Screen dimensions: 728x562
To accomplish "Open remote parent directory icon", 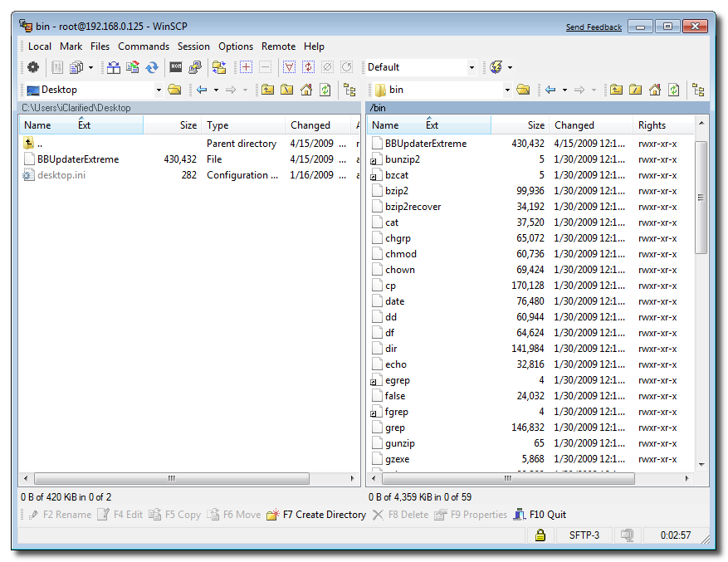I will [617, 90].
